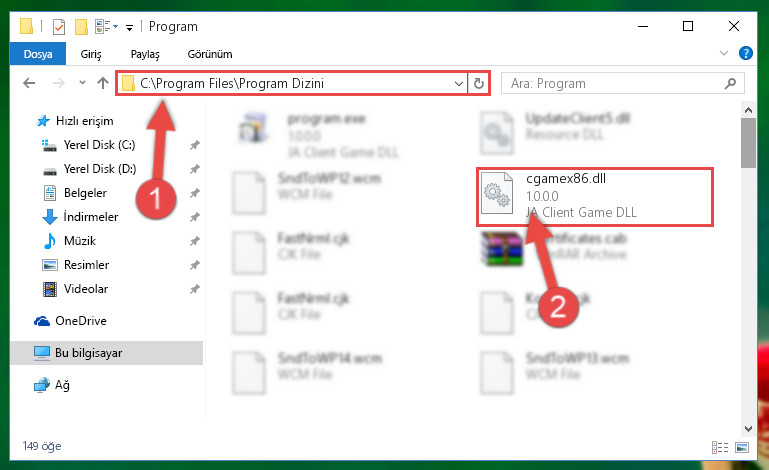Click the search magnifier icon
Viewport: 769px width, 470px height.
pyautogui.click(x=730, y=83)
